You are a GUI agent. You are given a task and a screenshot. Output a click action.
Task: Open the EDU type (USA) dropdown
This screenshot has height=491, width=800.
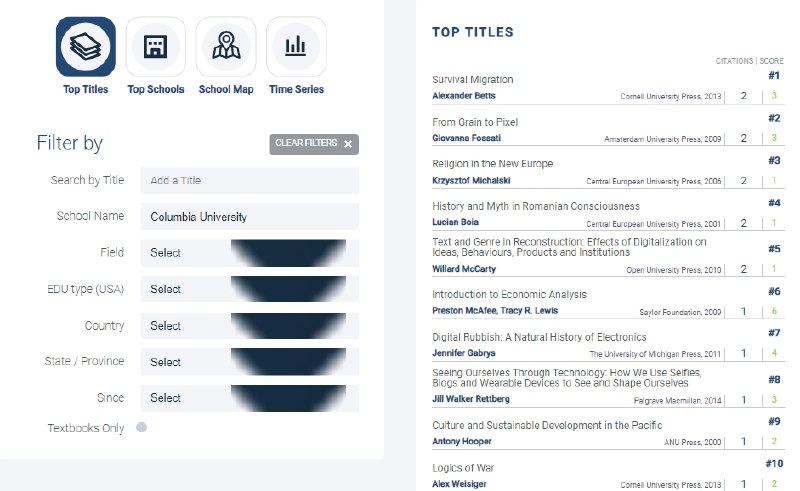249,289
